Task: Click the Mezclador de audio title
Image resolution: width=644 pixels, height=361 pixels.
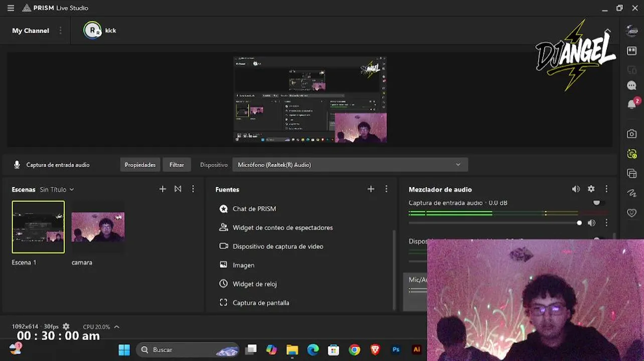Action: [x=440, y=190]
